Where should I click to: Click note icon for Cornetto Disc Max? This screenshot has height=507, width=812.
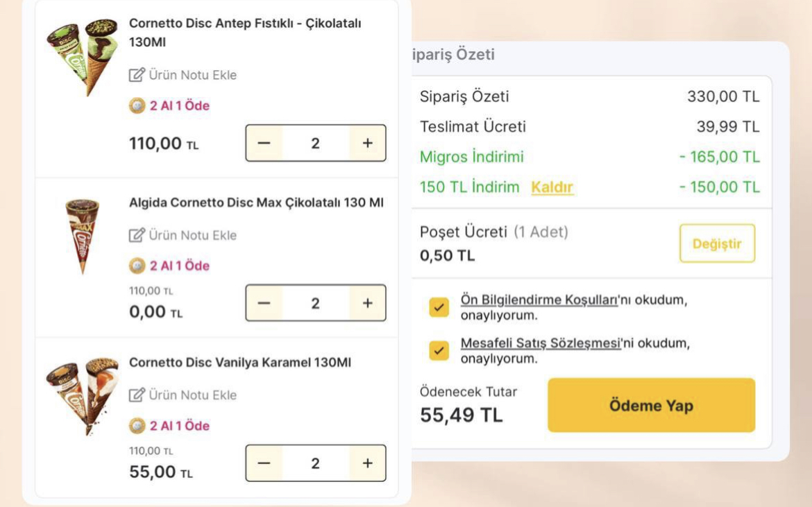pyautogui.click(x=137, y=235)
